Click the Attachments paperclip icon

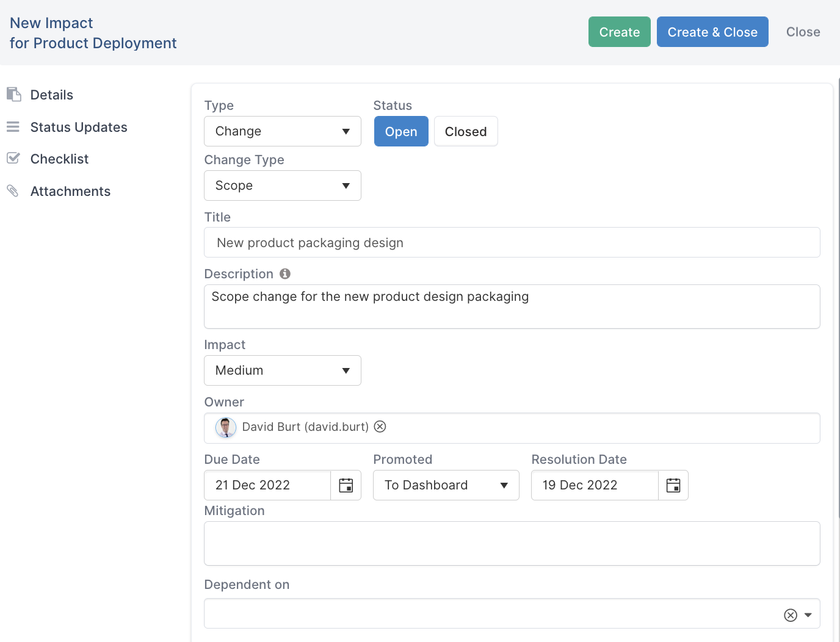(13, 191)
